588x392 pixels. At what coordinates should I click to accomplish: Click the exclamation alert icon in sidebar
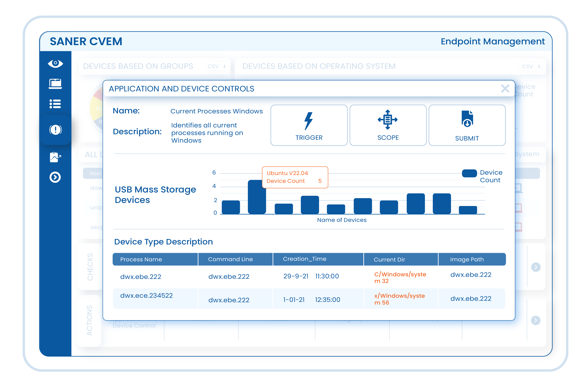(x=55, y=130)
